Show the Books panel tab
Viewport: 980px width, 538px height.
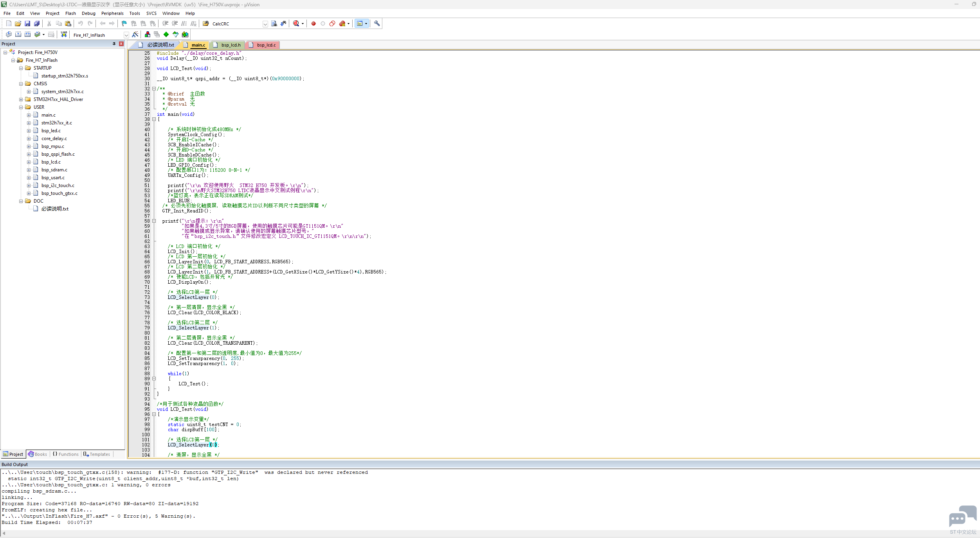coord(37,454)
